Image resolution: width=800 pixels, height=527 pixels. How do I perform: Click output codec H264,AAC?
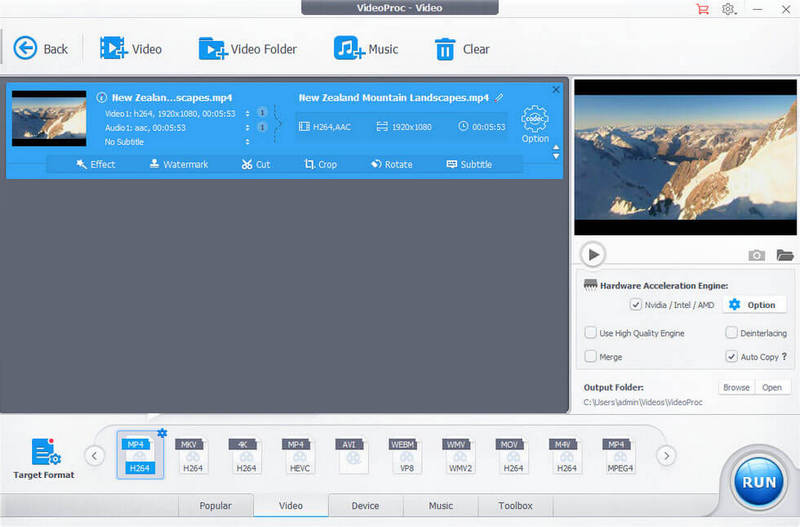(325, 127)
